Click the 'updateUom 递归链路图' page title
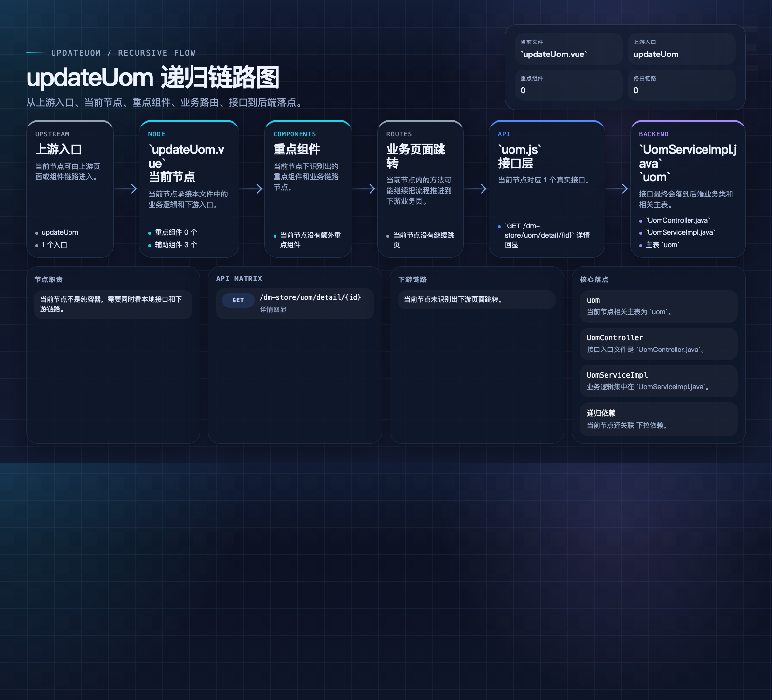Screen dimensions: 772x700 [153, 78]
